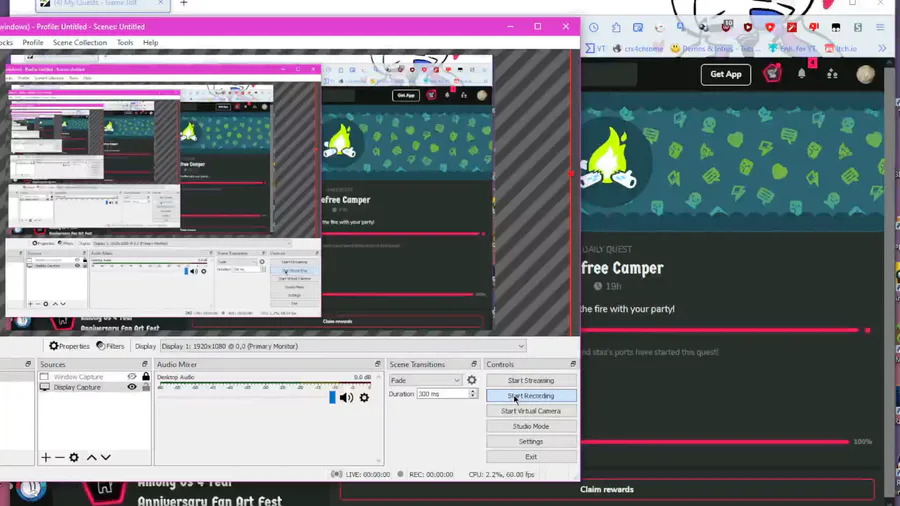Open browser extensions puzzle icon
This screenshot has width=900, height=506.
[616, 27]
